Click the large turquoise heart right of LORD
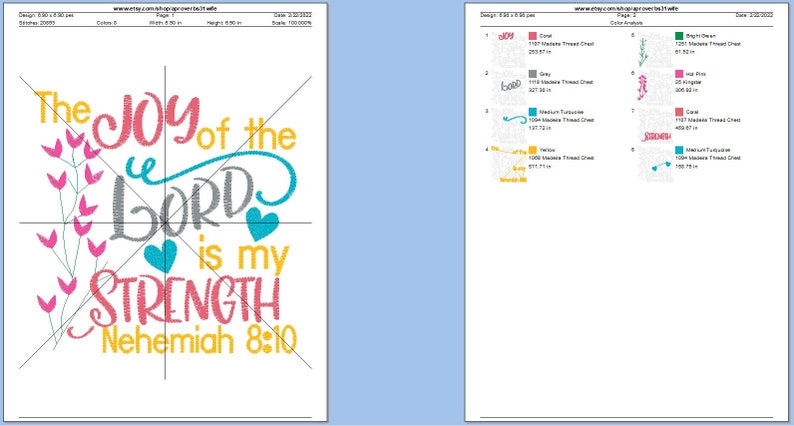 (x=262, y=224)
